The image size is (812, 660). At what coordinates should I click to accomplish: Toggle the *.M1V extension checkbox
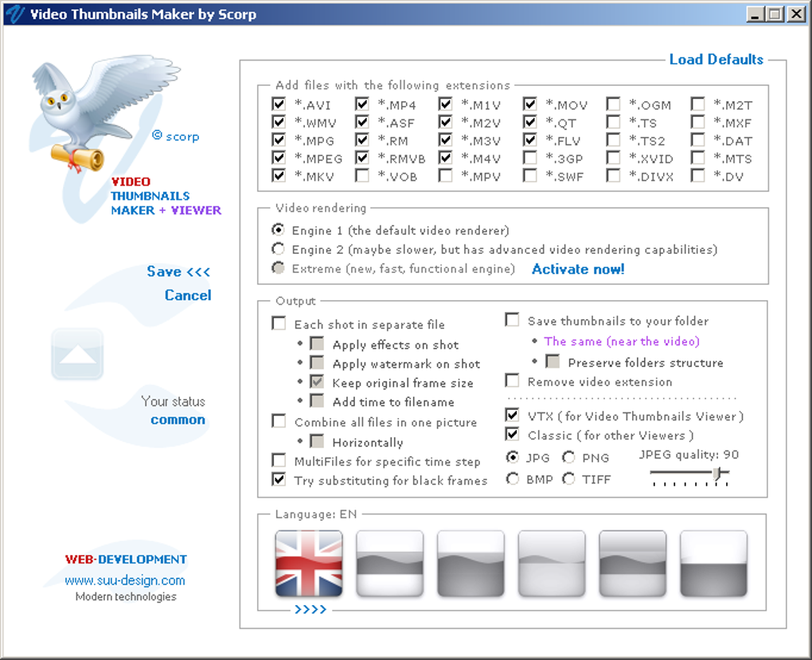pyautogui.click(x=445, y=104)
